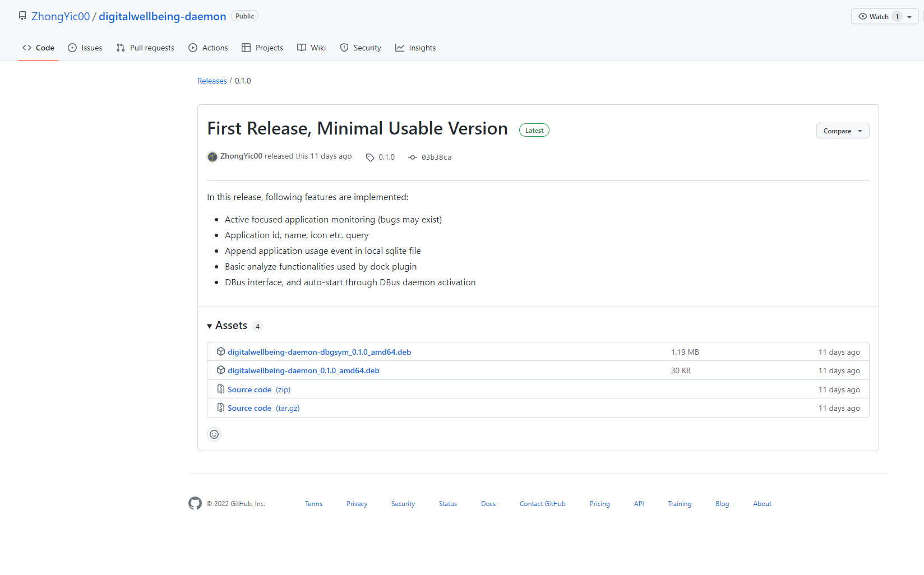Open the Pull requests tab
The image size is (924, 575).
[x=145, y=48]
